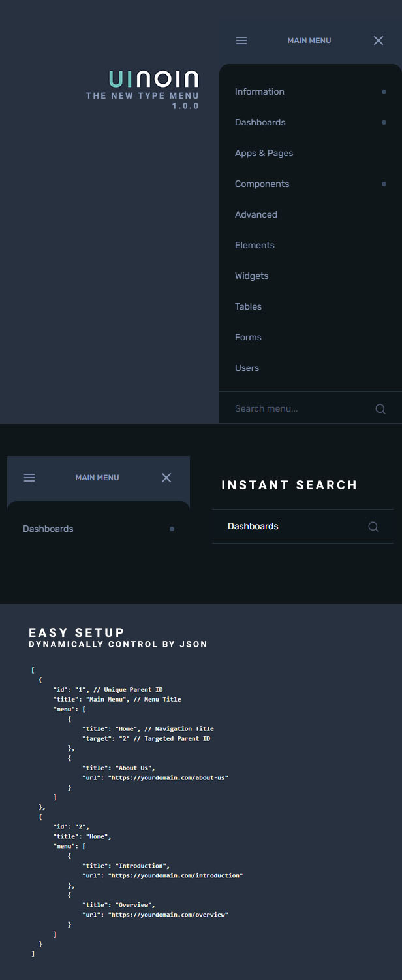Close the lower main menu preview
Viewport: 402px width, 980px height.
tap(166, 478)
